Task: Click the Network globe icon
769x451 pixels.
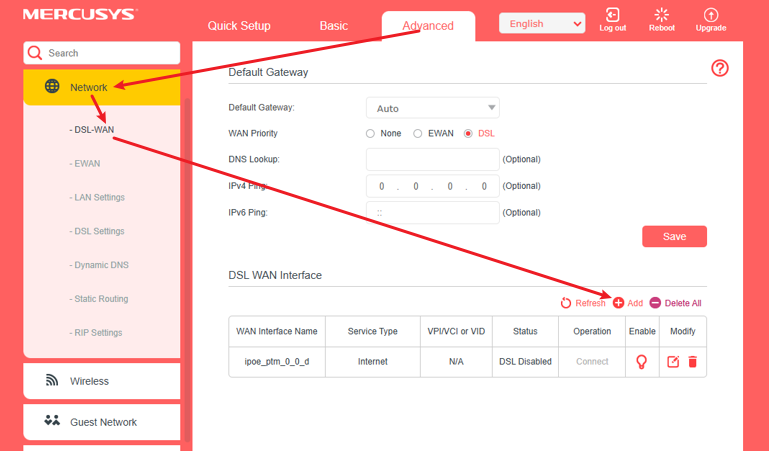Action: pos(52,86)
